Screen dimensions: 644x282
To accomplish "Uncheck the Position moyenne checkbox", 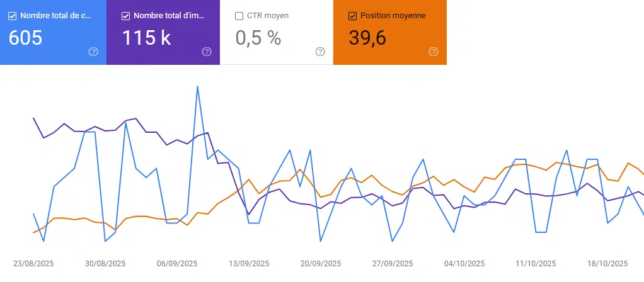I will pos(352,16).
